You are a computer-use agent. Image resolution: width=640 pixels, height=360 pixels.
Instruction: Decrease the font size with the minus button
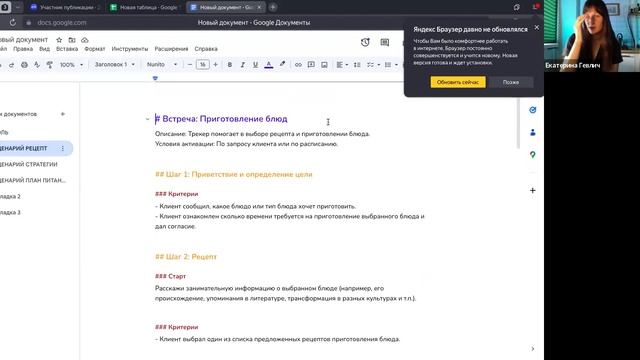(x=190, y=64)
